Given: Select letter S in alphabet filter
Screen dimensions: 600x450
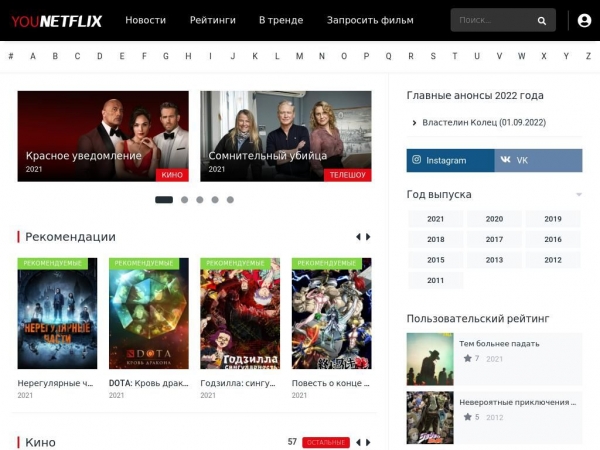Looking at the screenshot, I should (x=433, y=56).
